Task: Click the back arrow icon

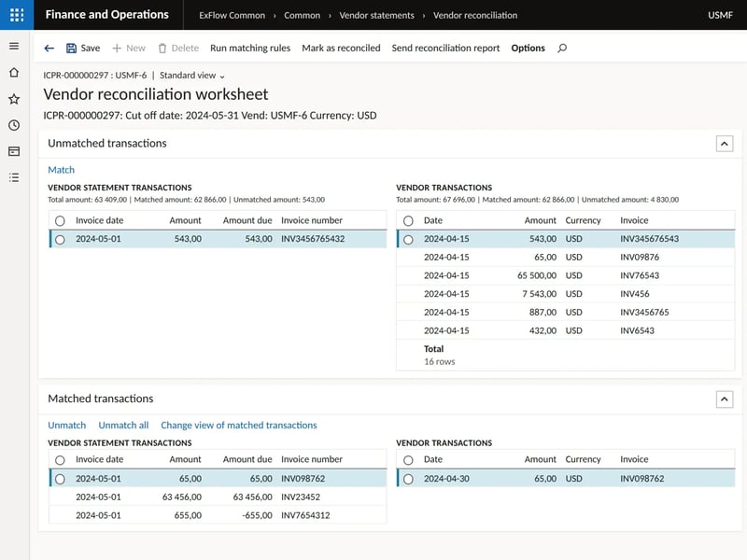Action: click(x=49, y=49)
